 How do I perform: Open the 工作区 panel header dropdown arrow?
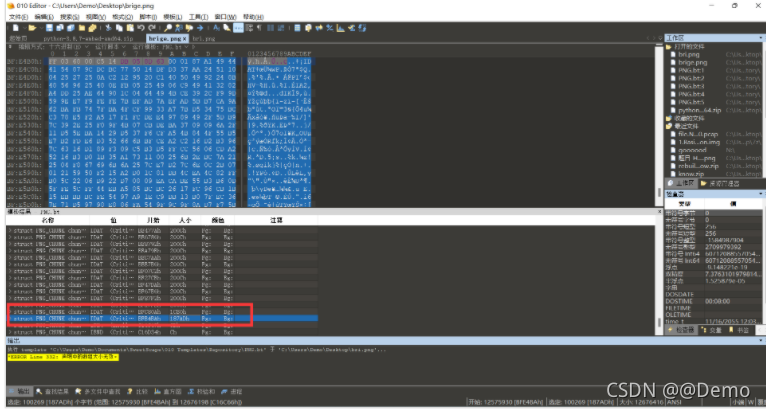[760, 38]
